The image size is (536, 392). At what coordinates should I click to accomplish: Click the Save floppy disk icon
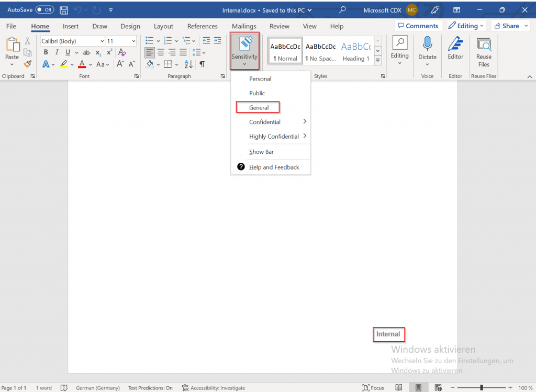pos(64,10)
